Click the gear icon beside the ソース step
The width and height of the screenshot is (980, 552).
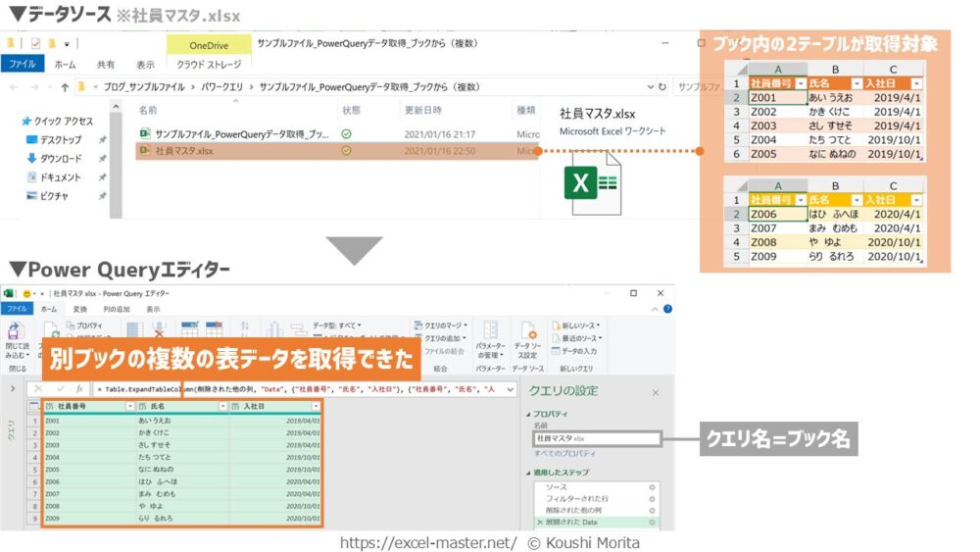(x=653, y=487)
